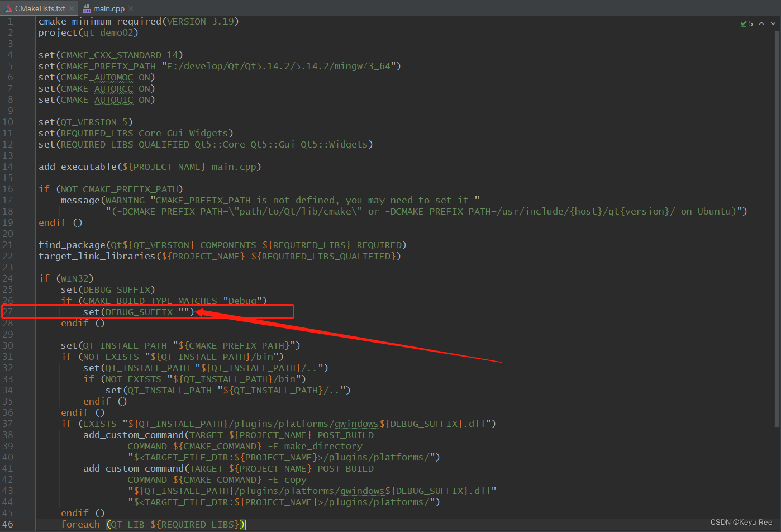Click the C++ file icon on the main.cpp tab
Viewport: 781px width, 532px height.
[x=86, y=8]
